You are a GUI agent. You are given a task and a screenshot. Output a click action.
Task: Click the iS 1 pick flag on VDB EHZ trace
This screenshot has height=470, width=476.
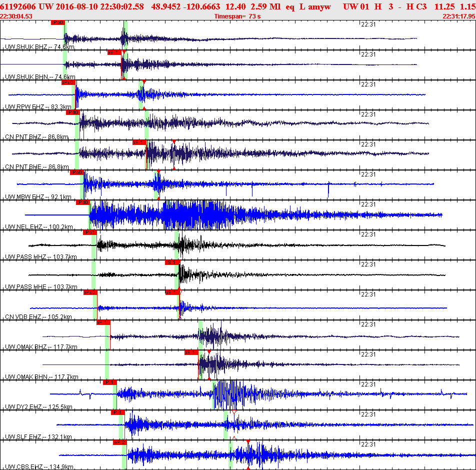[x=172, y=292]
